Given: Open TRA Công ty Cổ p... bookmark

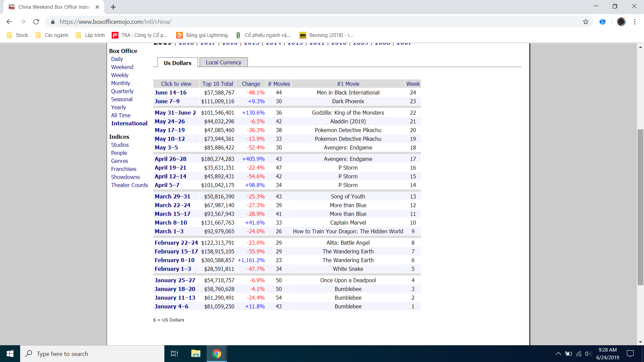Looking at the screenshot, I should tap(140, 35).
